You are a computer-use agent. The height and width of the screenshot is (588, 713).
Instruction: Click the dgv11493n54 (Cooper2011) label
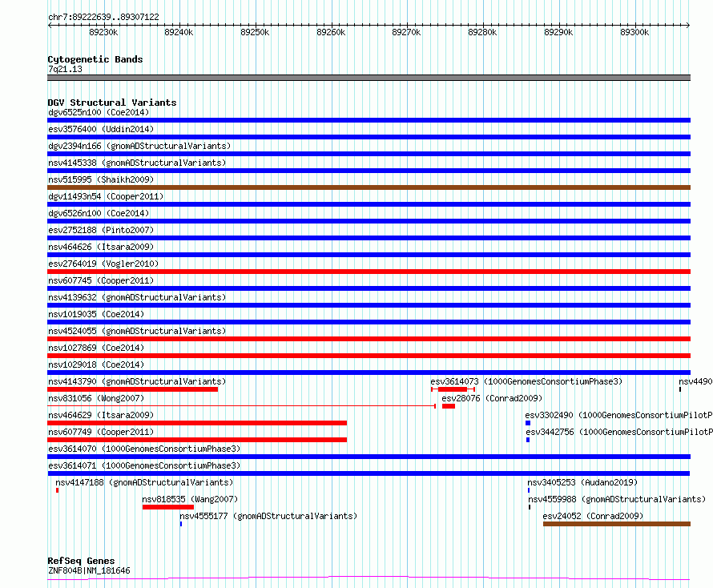(106, 196)
